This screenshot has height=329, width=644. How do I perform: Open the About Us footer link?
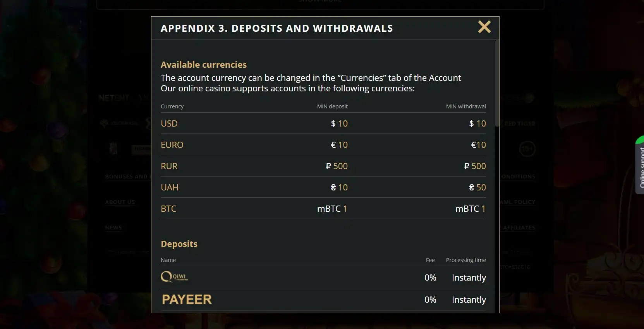click(x=120, y=202)
